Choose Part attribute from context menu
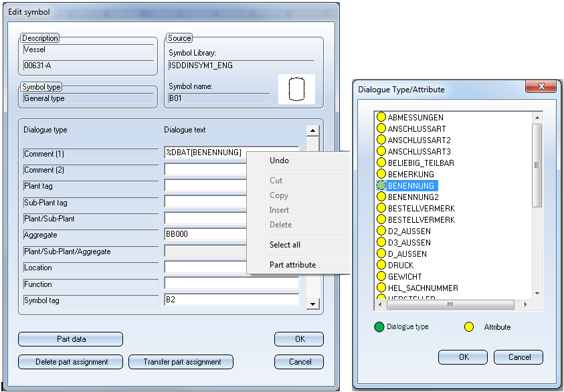The width and height of the screenshot is (564, 392). click(292, 265)
